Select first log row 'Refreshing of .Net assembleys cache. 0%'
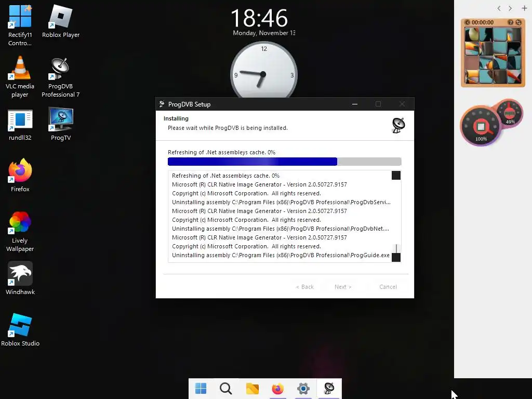 coord(225,176)
